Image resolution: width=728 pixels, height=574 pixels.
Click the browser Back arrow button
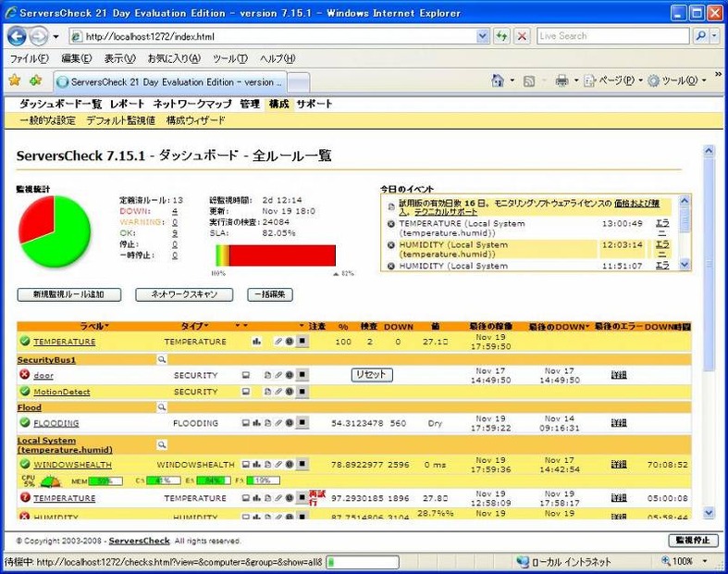coord(17,36)
